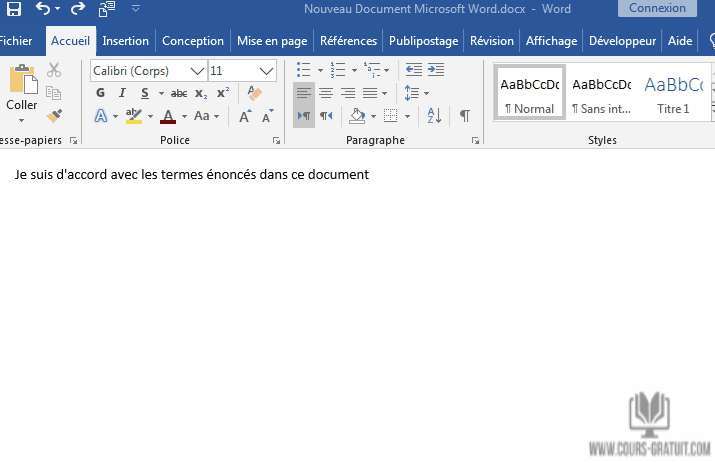Screen dimensions: 715x463
Task: Click the Save icon in the title bar
Action: [x=12, y=9]
